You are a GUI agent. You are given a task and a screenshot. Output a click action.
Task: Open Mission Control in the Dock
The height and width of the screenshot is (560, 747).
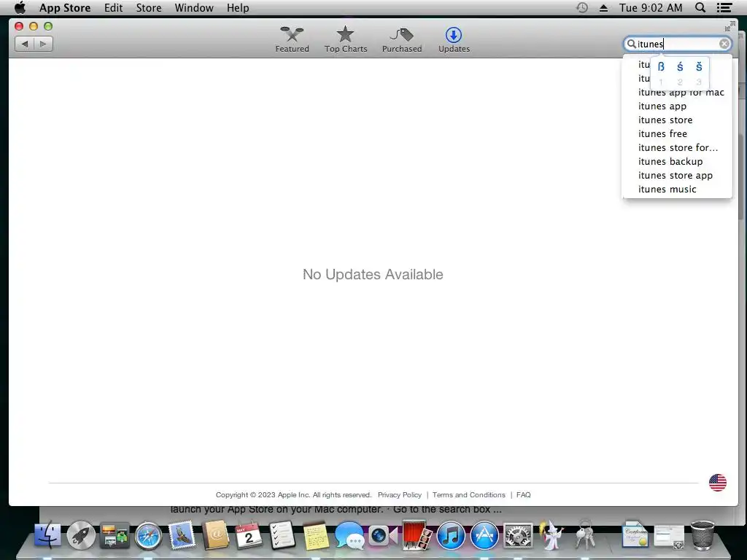pyautogui.click(x=115, y=535)
